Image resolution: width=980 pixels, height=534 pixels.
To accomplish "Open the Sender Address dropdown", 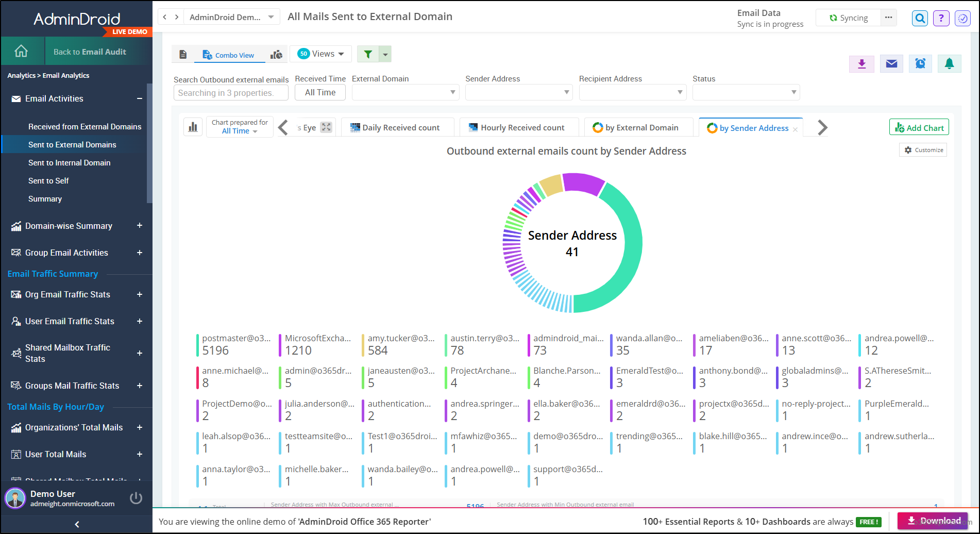I will (x=519, y=92).
